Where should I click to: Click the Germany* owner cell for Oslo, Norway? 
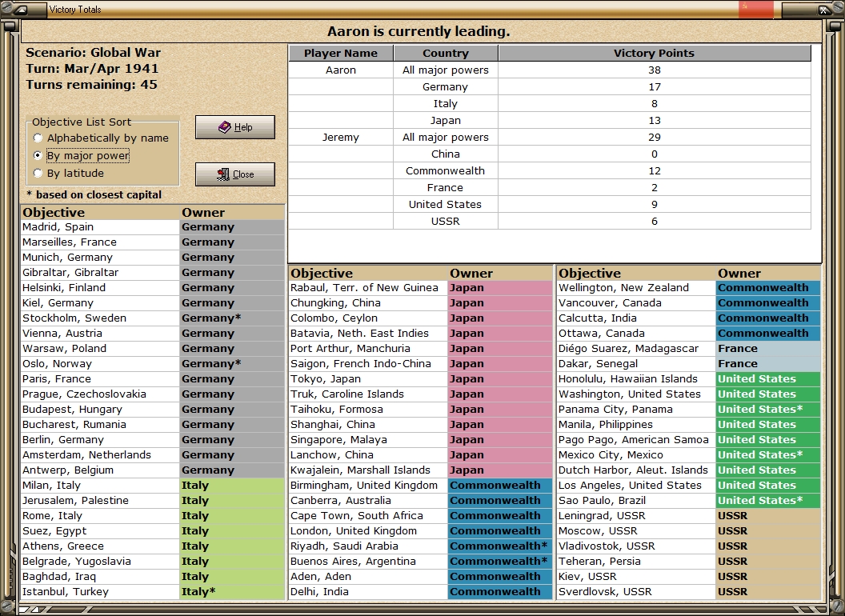pos(232,364)
